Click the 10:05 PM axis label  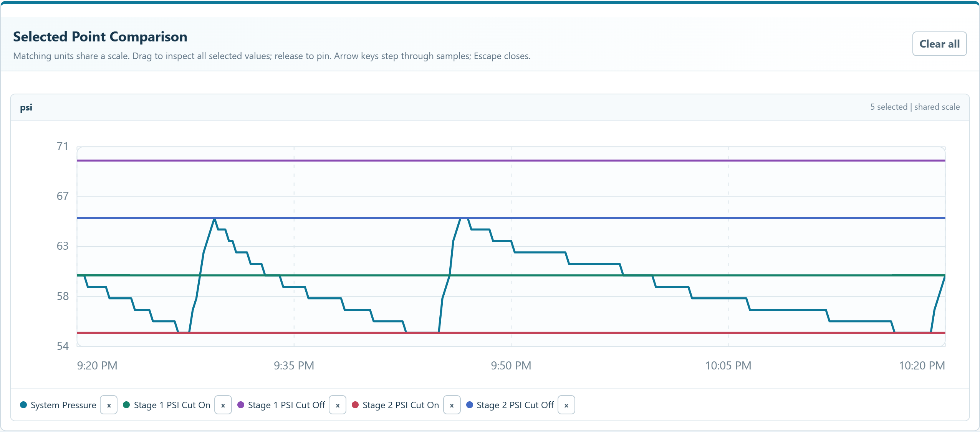[x=728, y=366]
